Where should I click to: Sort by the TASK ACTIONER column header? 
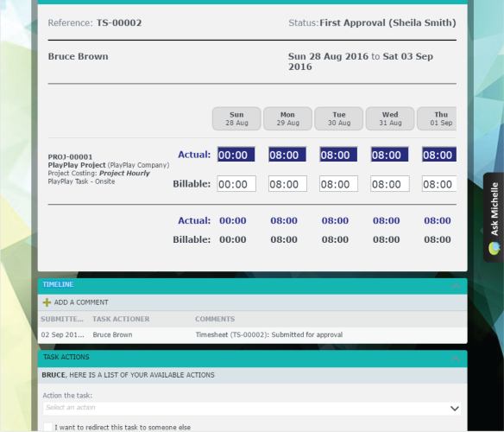tap(121, 319)
